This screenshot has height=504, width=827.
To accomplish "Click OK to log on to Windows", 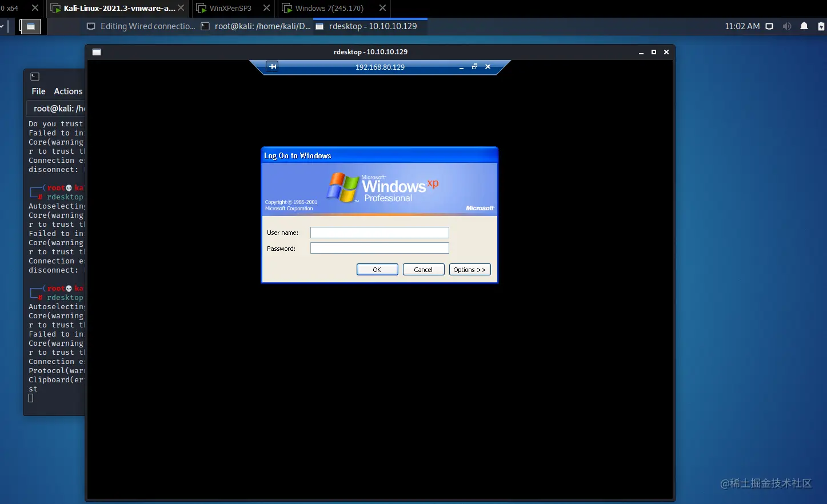I will 377,269.
